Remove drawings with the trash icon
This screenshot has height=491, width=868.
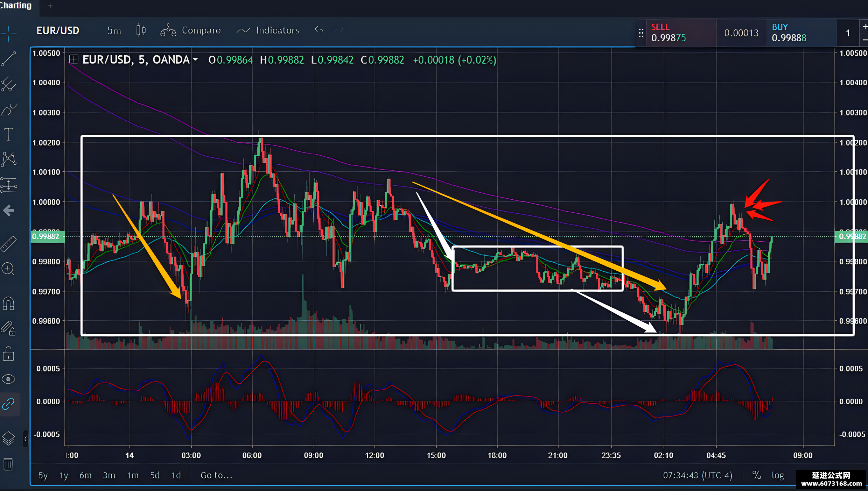(8, 464)
